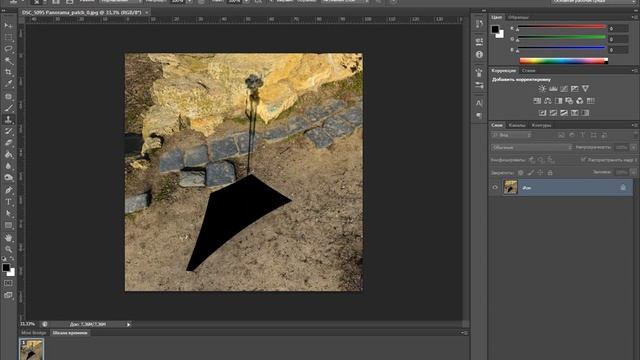Select the Clone Stamp tool

(x=8, y=120)
